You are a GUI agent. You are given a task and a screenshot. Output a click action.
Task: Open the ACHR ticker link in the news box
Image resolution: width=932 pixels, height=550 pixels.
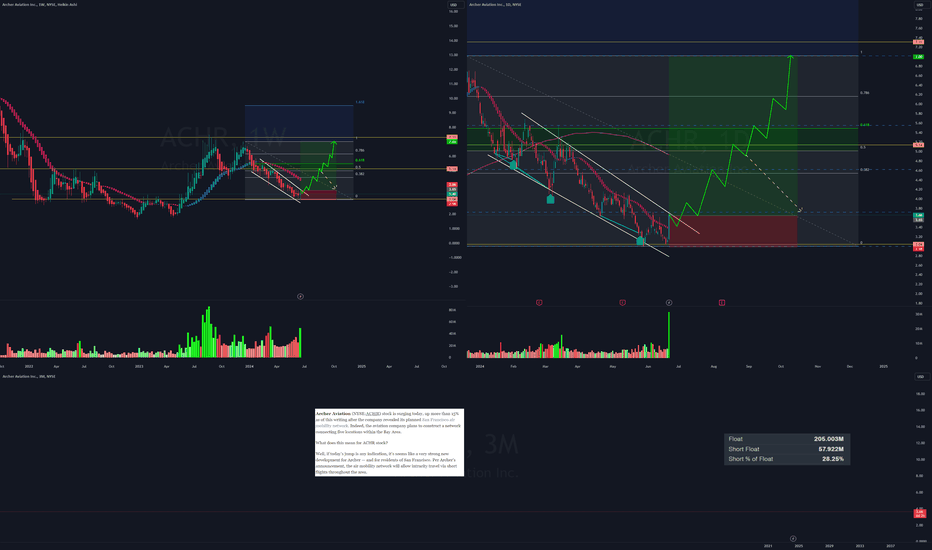[x=373, y=413]
